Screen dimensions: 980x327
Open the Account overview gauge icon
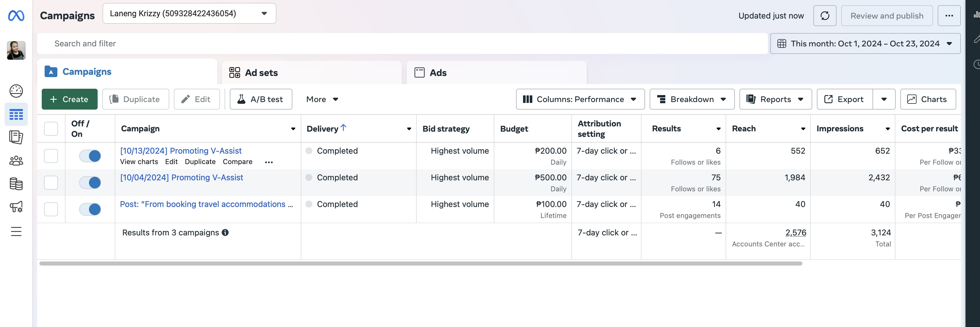(x=16, y=91)
